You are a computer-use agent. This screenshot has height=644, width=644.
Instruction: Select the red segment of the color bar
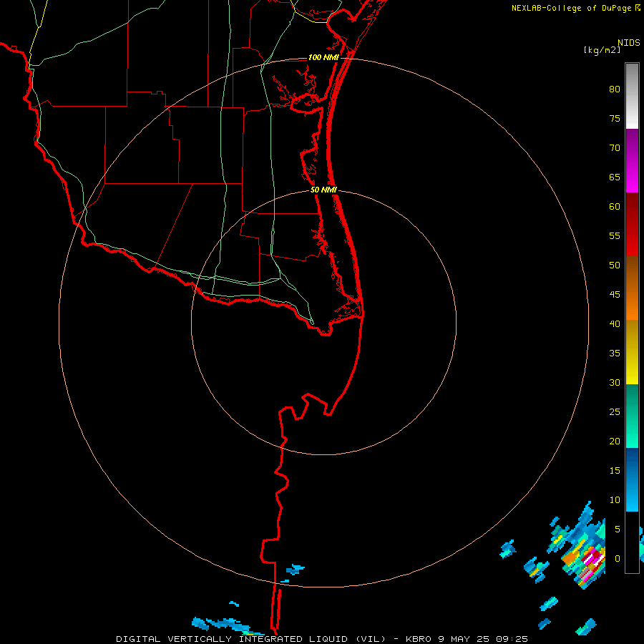pyautogui.click(x=632, y=225)
